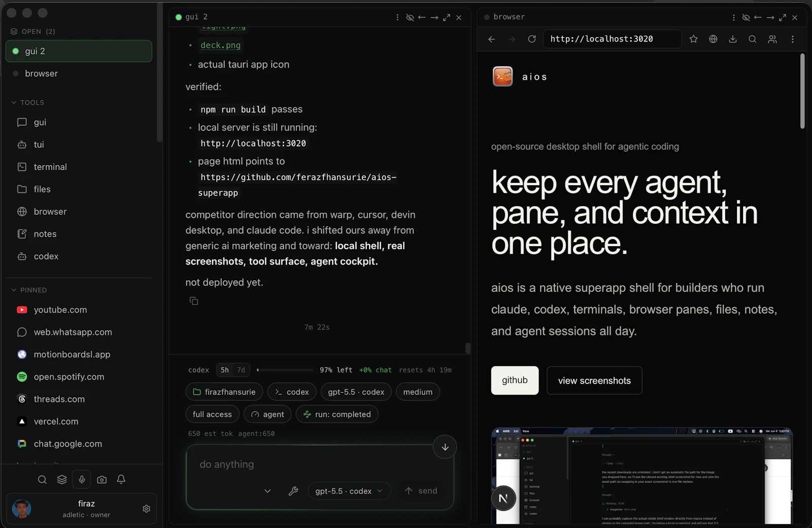Open browser pane header three-dot menu

[733, 17]
